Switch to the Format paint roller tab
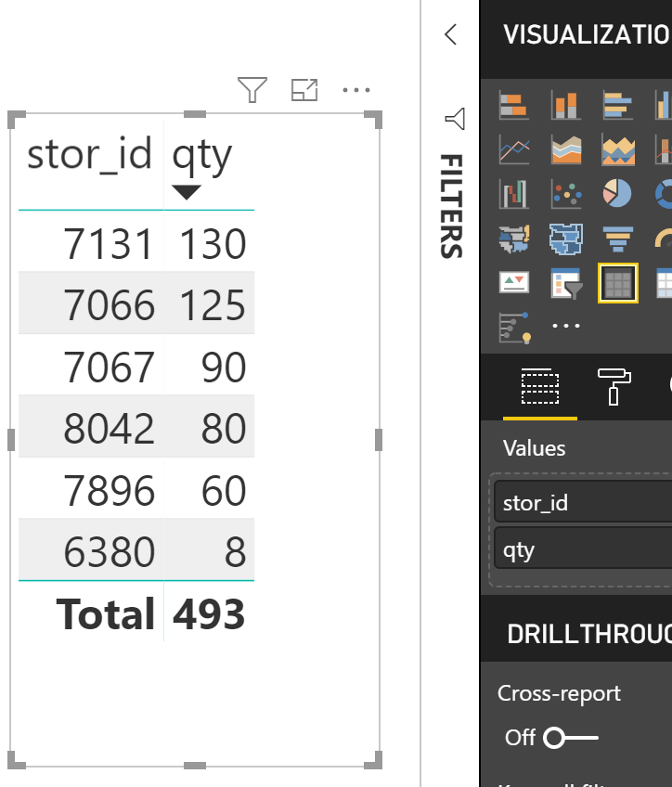This screenshot has height=787, width=672. click(613, 386)
